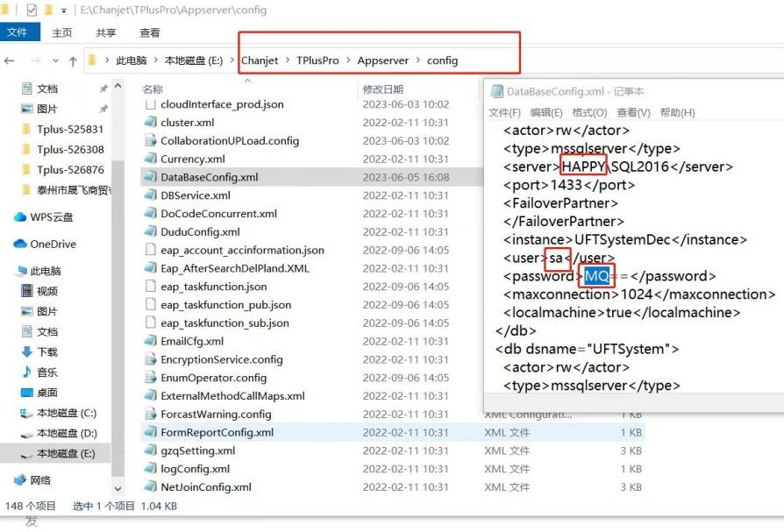Open Notepad 格式(O) menu
The width and height of the screenshot is (784, 532).
[x=589, y=112]
